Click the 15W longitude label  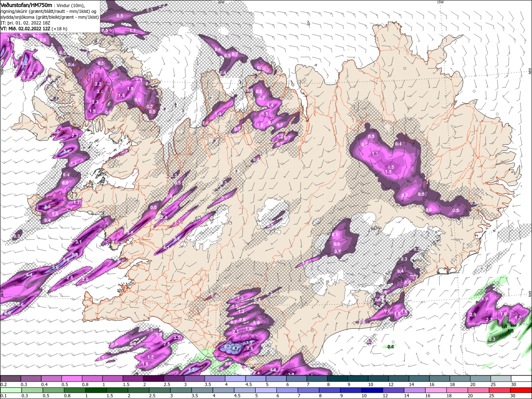tap(440, 2)
